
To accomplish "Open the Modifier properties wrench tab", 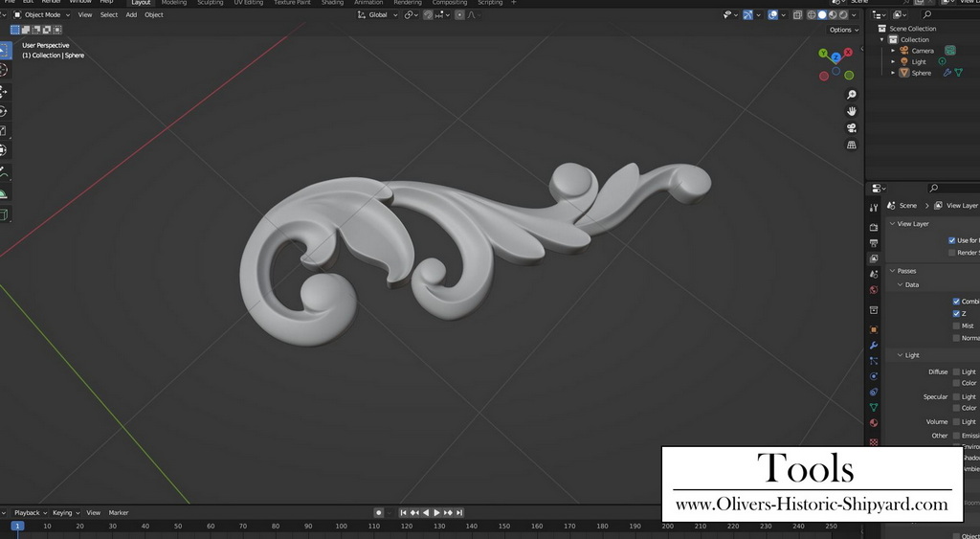I will 874,346.
